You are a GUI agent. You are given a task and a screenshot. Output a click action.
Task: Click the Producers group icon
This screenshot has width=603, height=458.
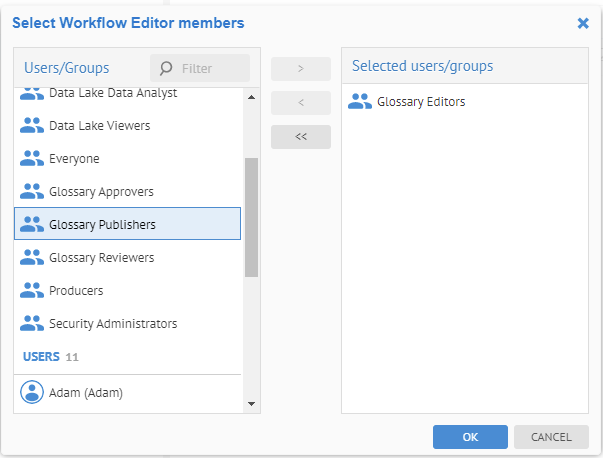coord(32,291)
